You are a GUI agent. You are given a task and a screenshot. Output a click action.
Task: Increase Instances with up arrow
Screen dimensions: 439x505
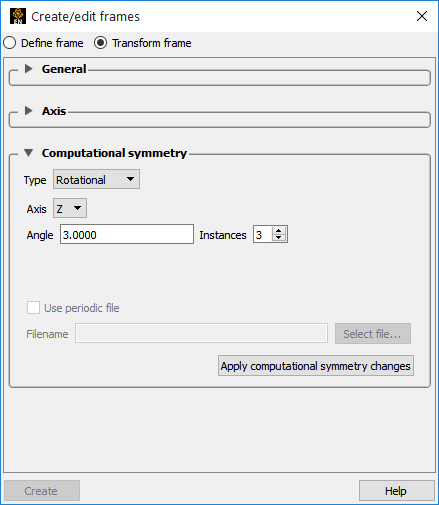279,230
